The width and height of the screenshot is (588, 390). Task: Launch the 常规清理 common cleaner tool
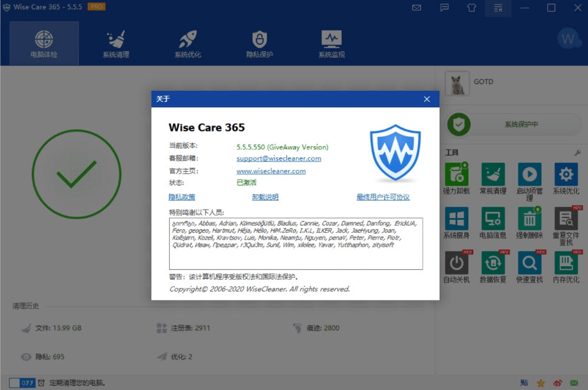tap(493, 179)
